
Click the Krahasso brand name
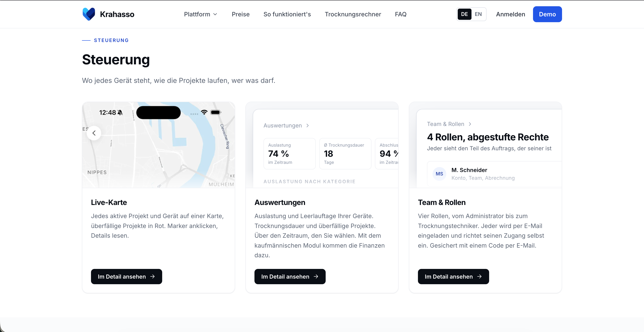pos(117,14)
